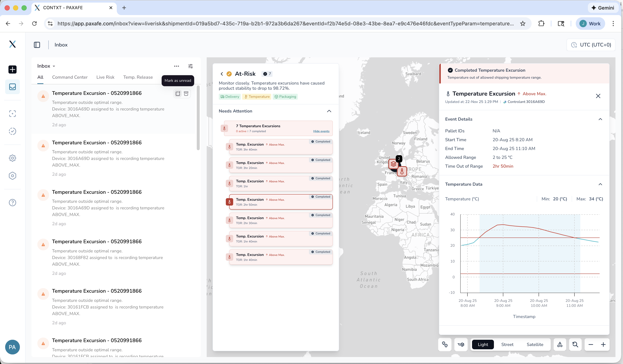Click the stacked layers cluster marker on map
623x364 pixels.
(x=393, y=164)
